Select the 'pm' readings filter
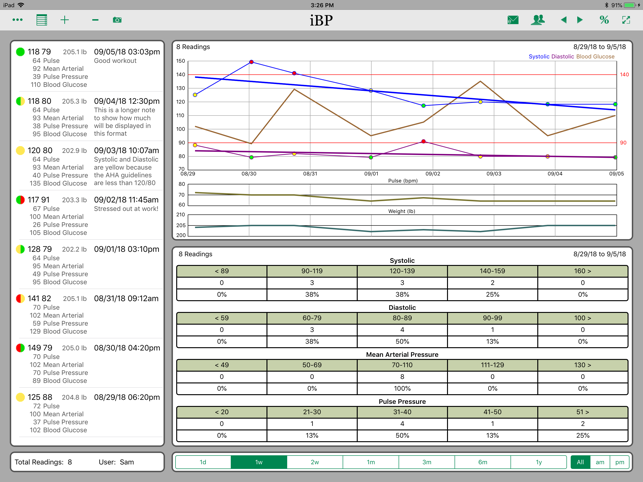This screenshot has width=643, height=482. [620, 462]
